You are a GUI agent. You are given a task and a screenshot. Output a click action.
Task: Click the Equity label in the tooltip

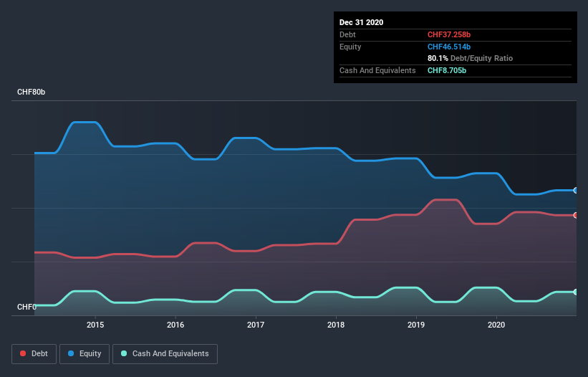coord(350,47)
